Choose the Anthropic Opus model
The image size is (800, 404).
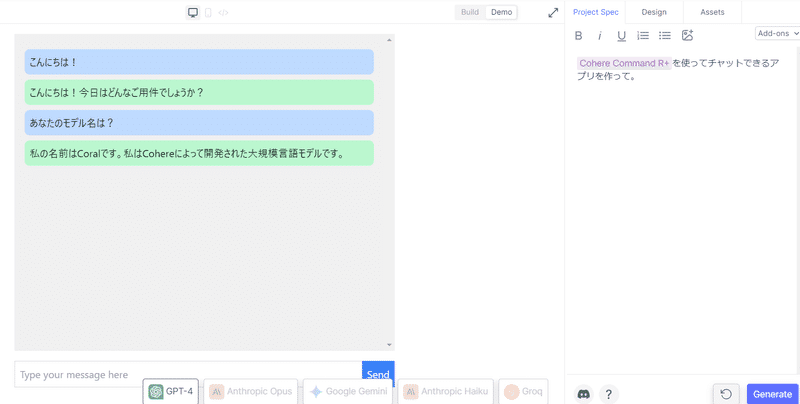[x=251, y=391]
